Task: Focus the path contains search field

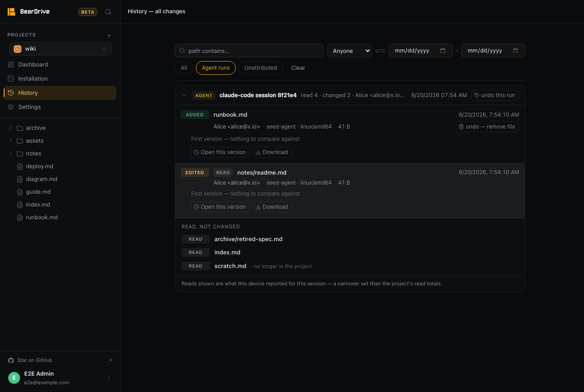Action: click(x=249, y=51)
